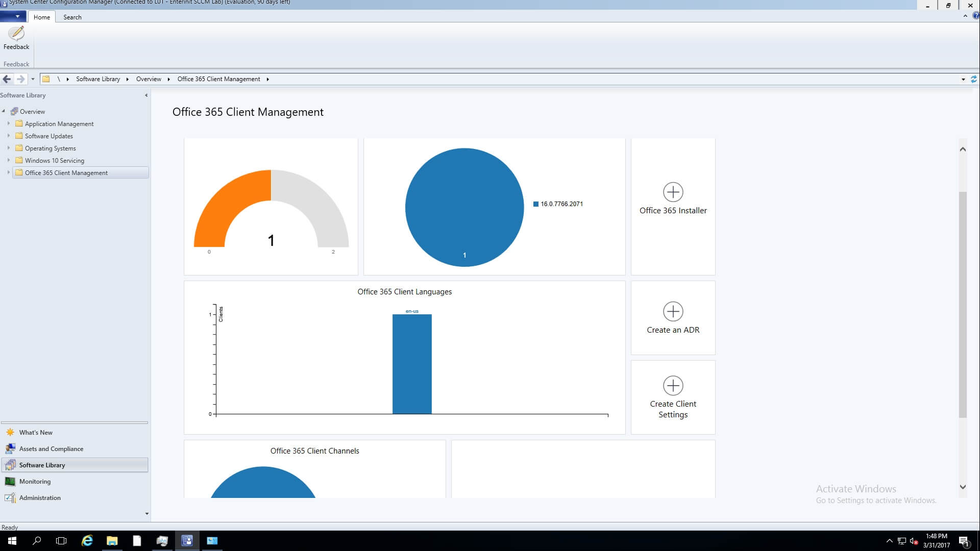This screenshot has height=551, width=980.
Task: Select Windows 10 Servicing folder
Action: [x=55, y=160]
